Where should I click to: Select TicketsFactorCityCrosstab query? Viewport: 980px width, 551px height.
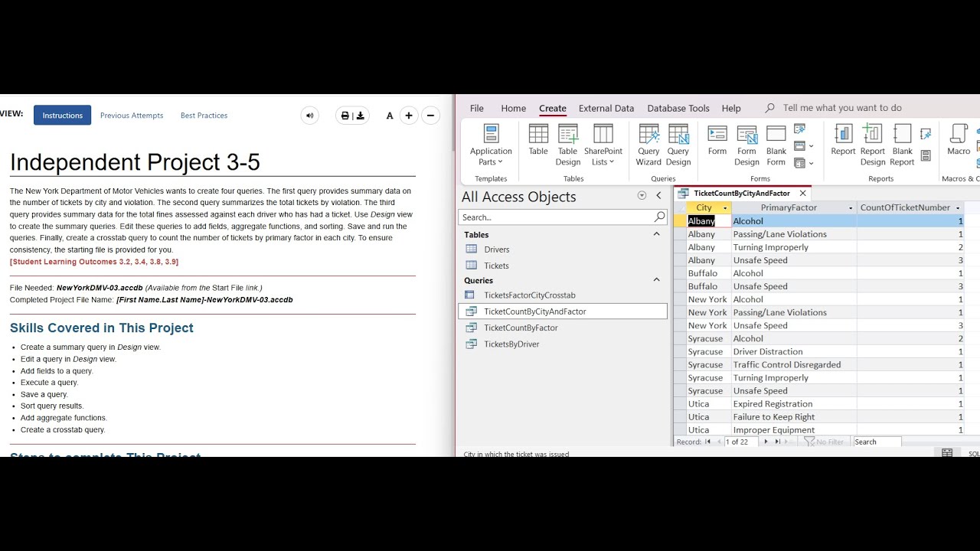pyautogui.click(x=563, y=295)
